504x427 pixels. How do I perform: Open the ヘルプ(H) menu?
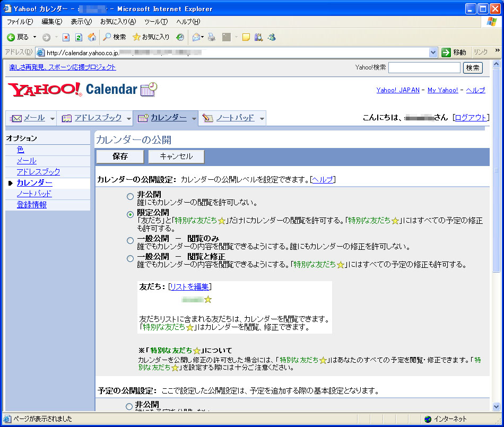pyautogui.click(x=188, y=22)
